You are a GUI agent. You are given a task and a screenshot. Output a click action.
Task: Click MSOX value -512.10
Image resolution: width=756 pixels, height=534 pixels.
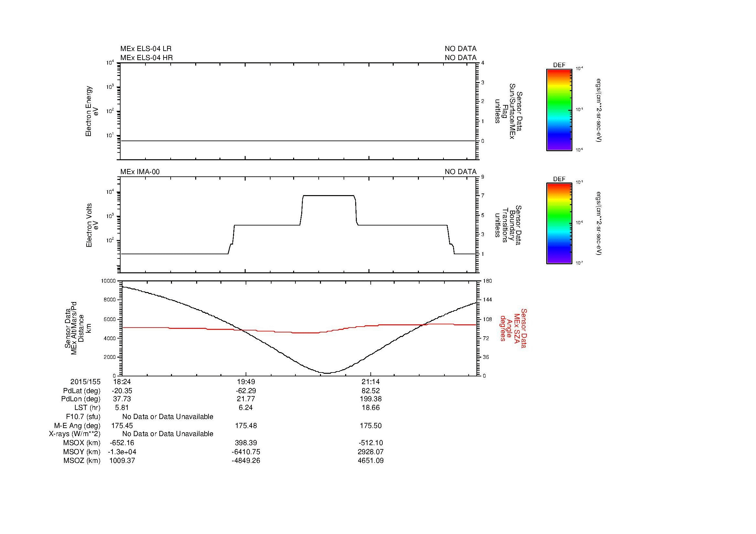tap(371, 443)
